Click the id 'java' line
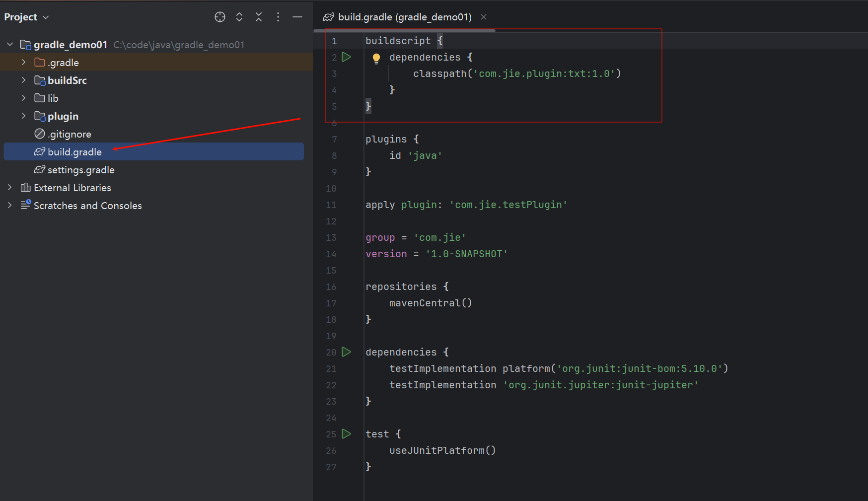The image size is (868, 501). 416,155
